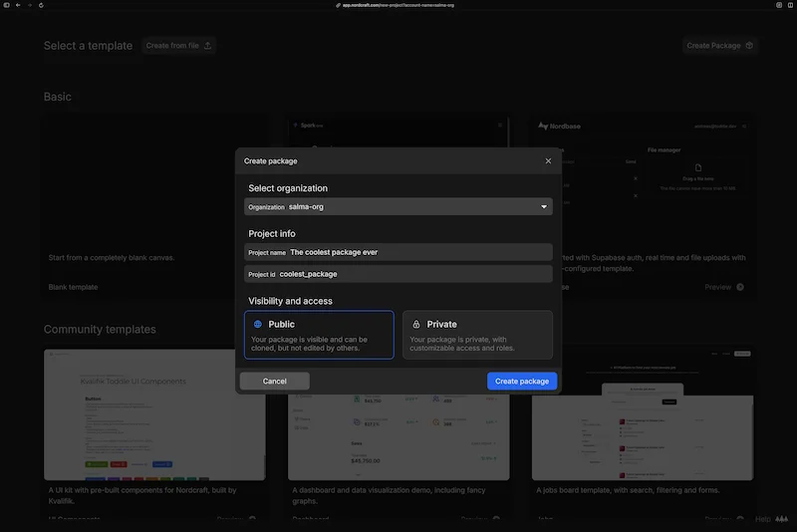This screenshot has width=797, height=532.
Task: Select Public visibility option
Action: pyautogui.click(x=319, y=335)
